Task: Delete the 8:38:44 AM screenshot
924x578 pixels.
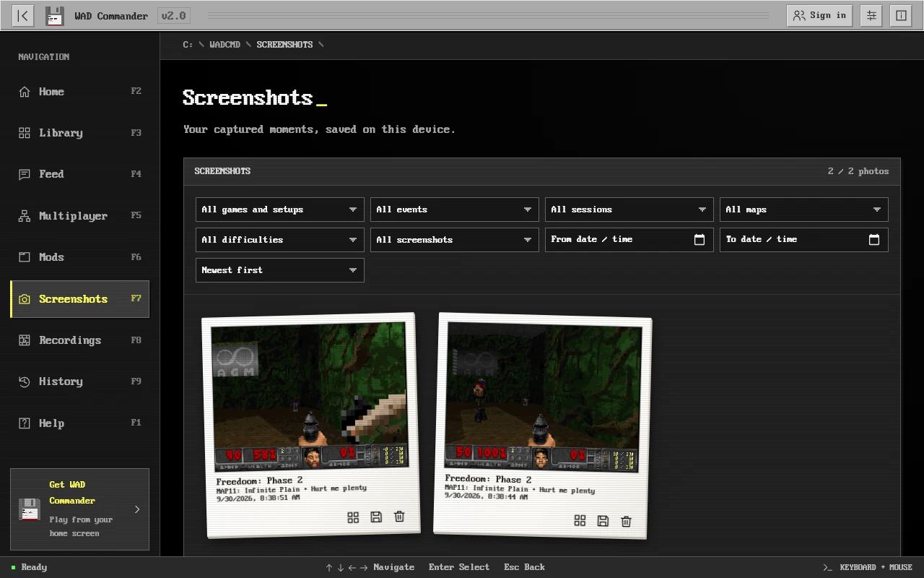Action: [x=626, y=522]
